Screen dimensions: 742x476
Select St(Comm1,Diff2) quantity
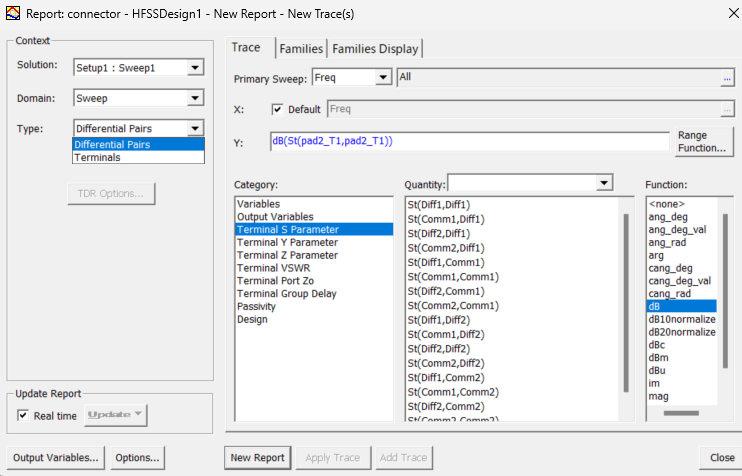click(513, 335)
